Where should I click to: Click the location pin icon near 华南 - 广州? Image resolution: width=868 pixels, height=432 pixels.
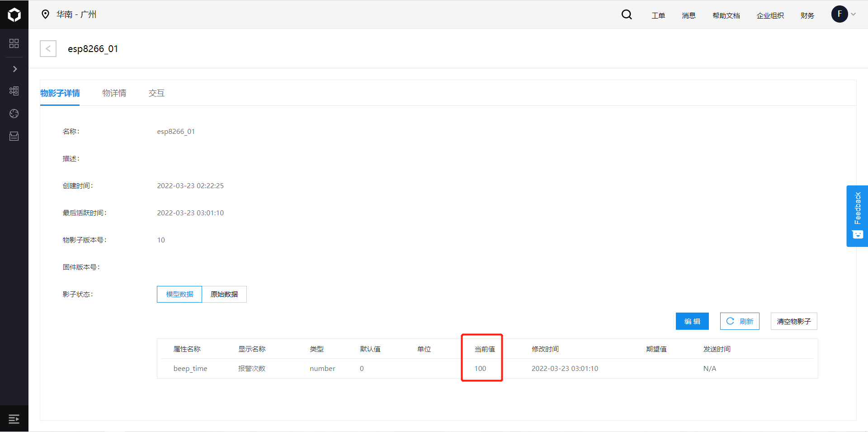[45, 14]
